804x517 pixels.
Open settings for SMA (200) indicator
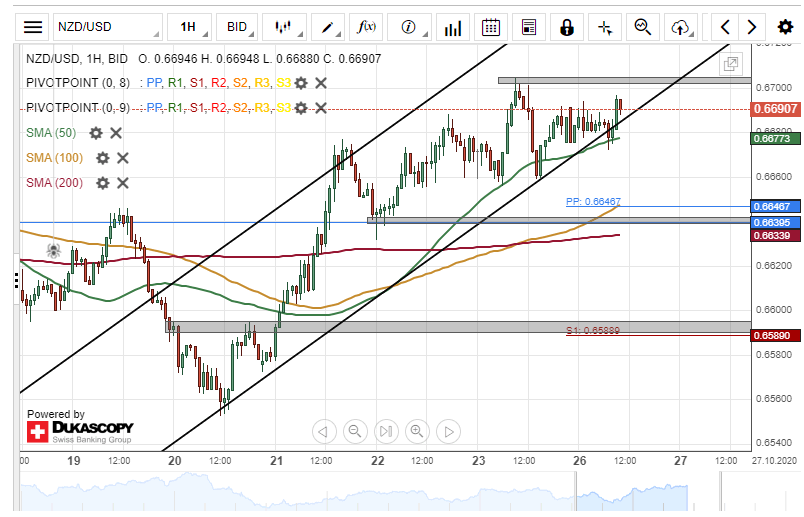(103, 182)
